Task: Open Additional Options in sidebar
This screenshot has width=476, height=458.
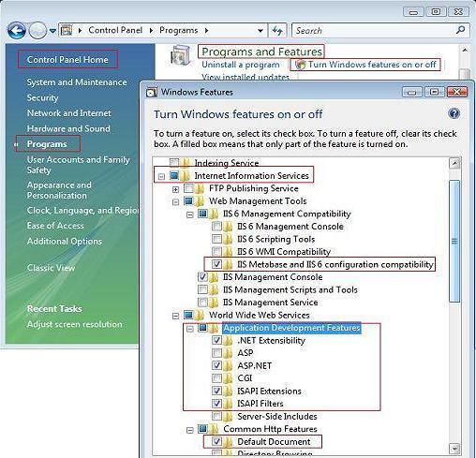Action: click(65, 241)
